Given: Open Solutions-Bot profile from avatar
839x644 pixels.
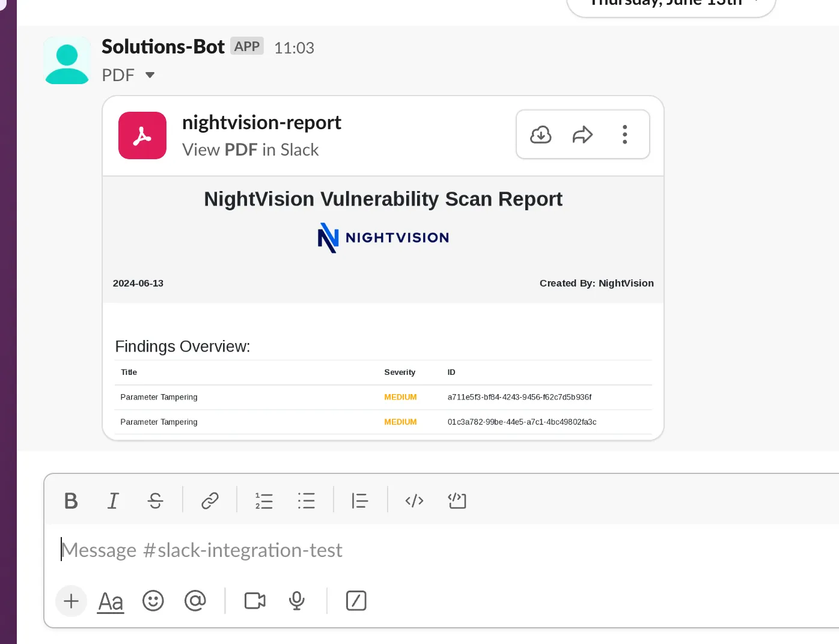Looking at the screenshot, I should [x=67, y=61].
